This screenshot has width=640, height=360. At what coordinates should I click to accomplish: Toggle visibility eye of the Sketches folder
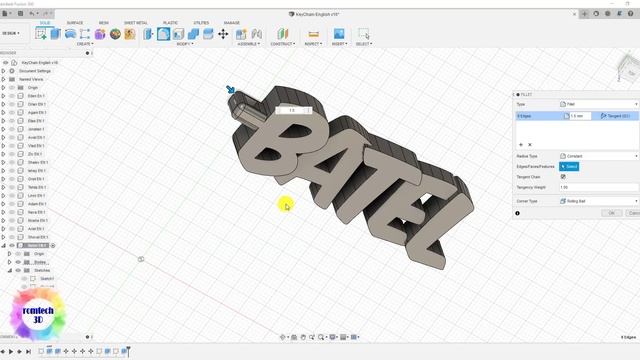tap(18, 270)
